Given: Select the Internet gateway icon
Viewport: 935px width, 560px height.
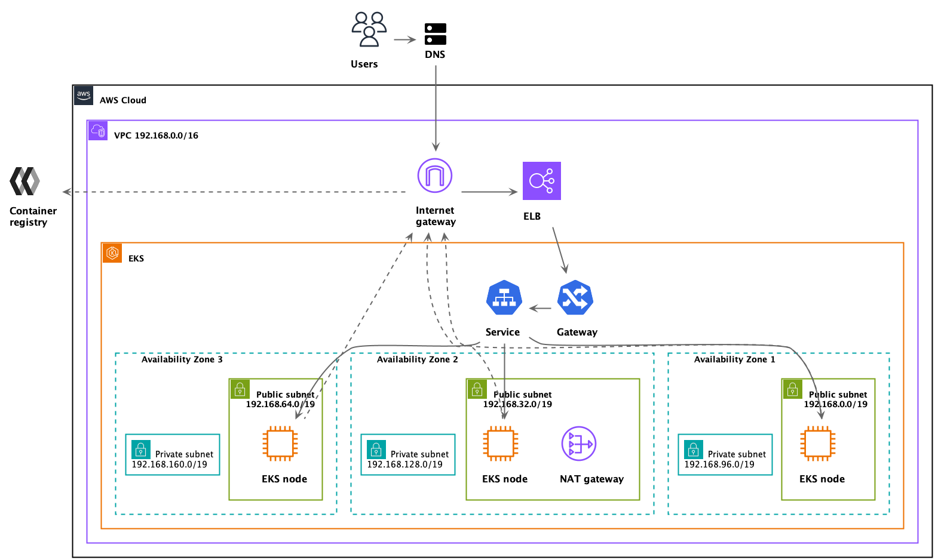Looking at the screenshot, I should click(435, 176).
